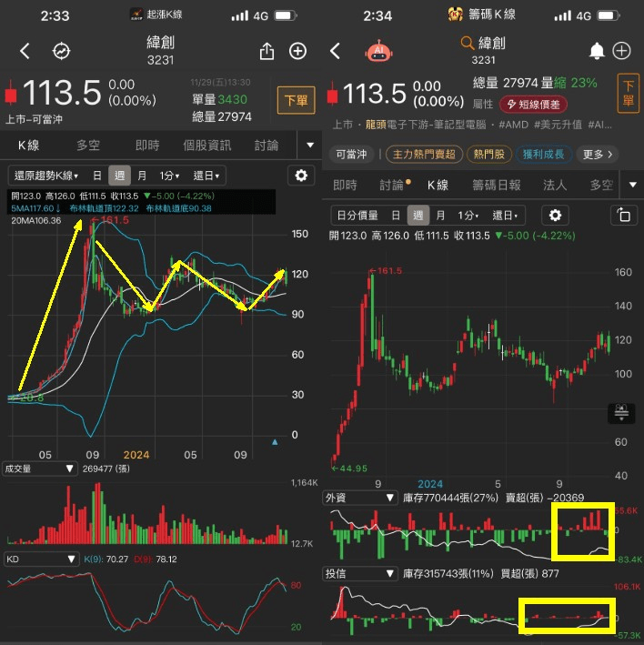Tap the 可當沖 tag

[351, 155]
